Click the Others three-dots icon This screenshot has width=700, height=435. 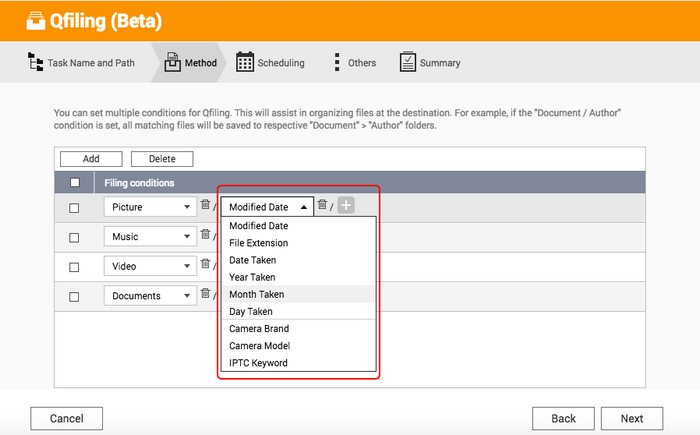pyautogui.click(x=337, y=62)
